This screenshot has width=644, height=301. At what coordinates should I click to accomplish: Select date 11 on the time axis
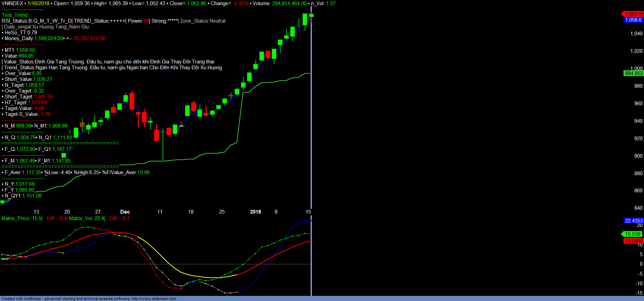click(160, 212)
